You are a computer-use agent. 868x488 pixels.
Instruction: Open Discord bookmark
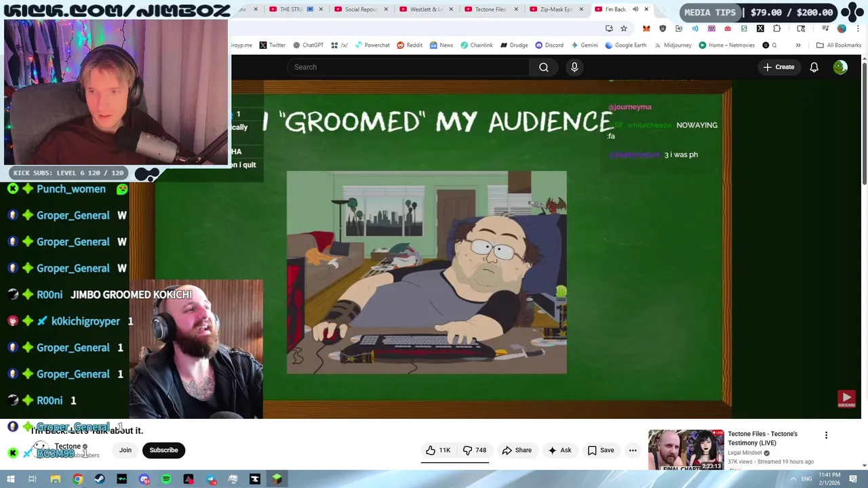click(549, 45)
